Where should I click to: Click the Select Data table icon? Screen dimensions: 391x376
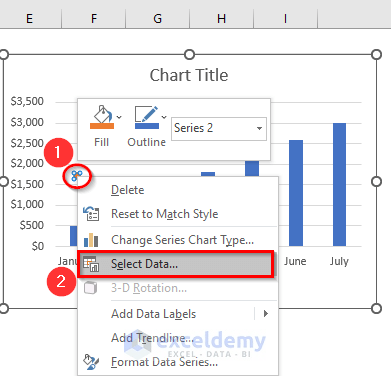point(91,264)
